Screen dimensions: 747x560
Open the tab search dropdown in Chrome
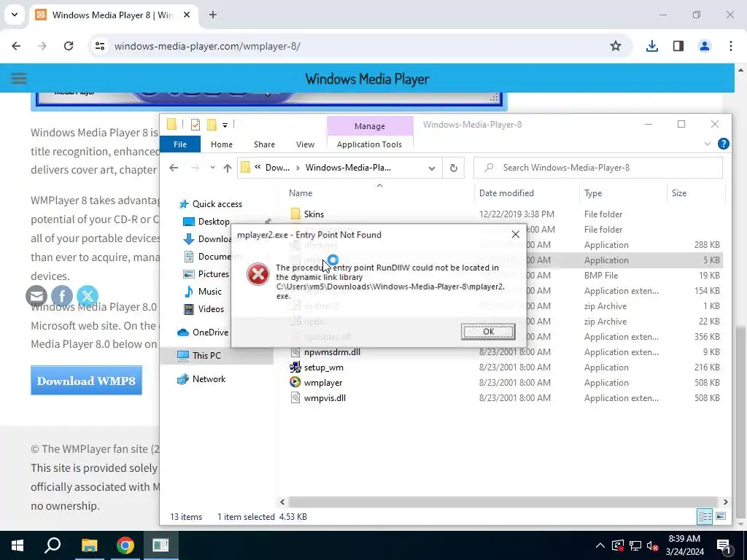pyautogui.click(x=15, y=15)
